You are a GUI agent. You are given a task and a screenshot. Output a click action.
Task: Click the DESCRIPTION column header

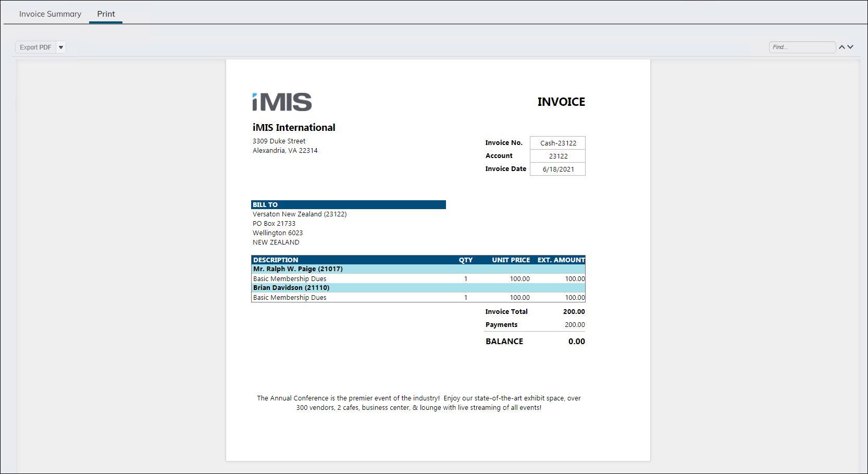pyautogui.click(x=276, y=260)
